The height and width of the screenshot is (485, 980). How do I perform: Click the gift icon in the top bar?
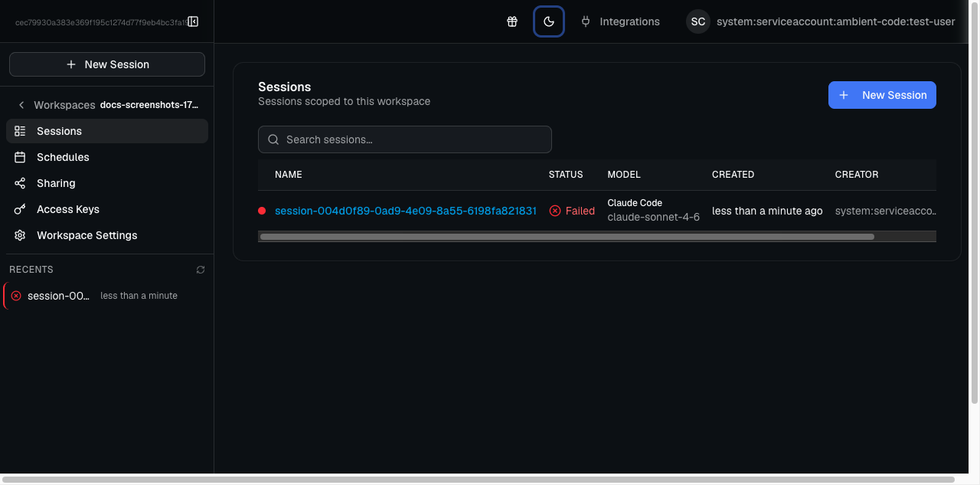511,21
